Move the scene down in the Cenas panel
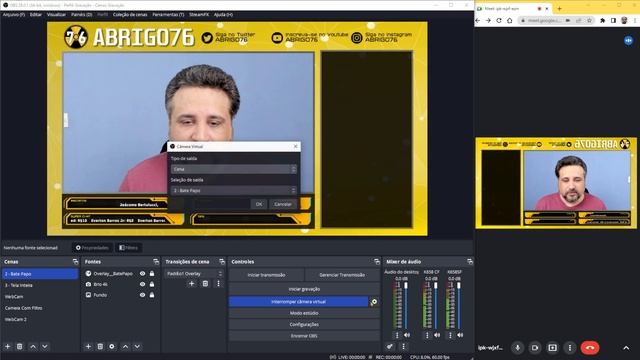 (x=45, y=347)
